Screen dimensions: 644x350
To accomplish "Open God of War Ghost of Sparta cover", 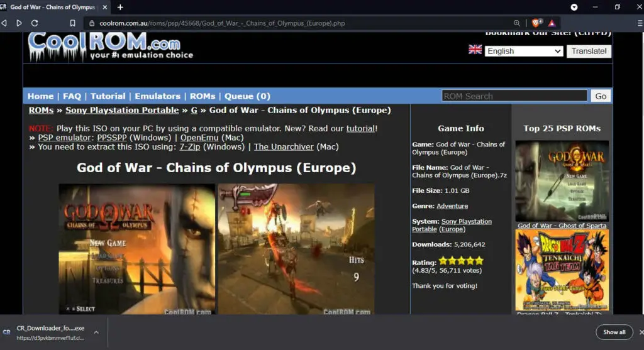I will pyautogui.click(x=562, y=181).
